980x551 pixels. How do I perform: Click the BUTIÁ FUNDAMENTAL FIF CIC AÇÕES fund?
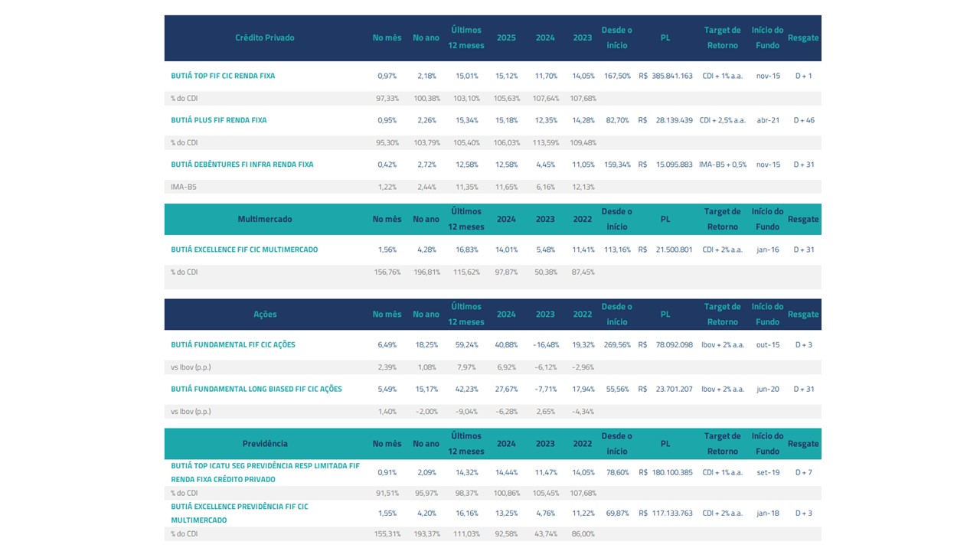click(233, 344)
